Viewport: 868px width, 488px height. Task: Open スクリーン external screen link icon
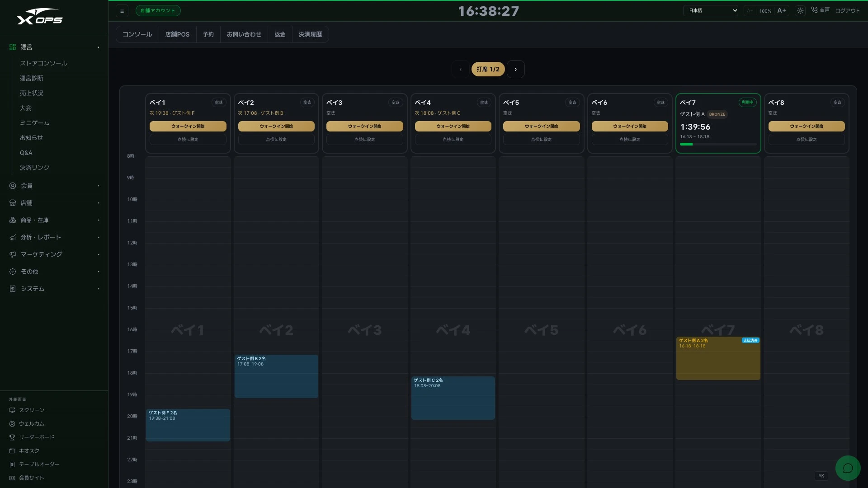pyautogui.click(x=12, y=410)
